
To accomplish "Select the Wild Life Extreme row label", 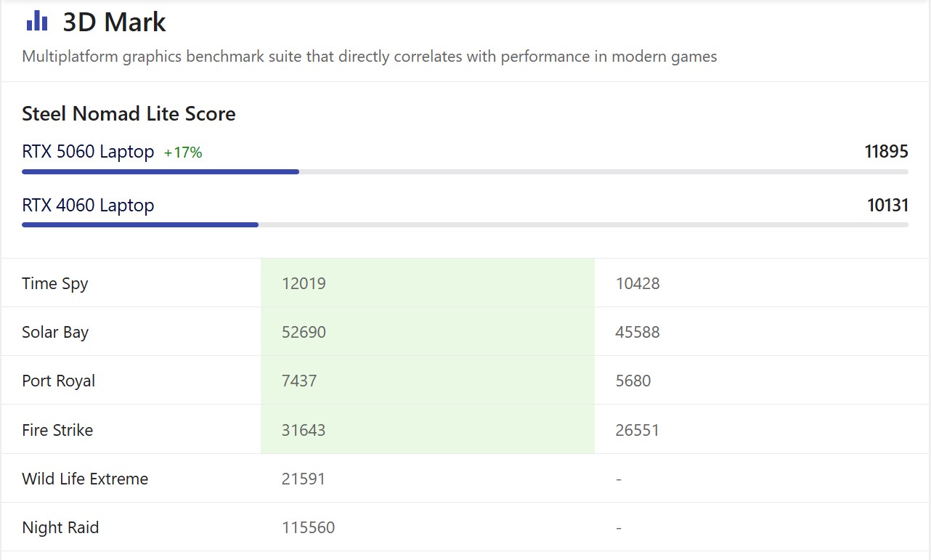I will tap(85, 479).
